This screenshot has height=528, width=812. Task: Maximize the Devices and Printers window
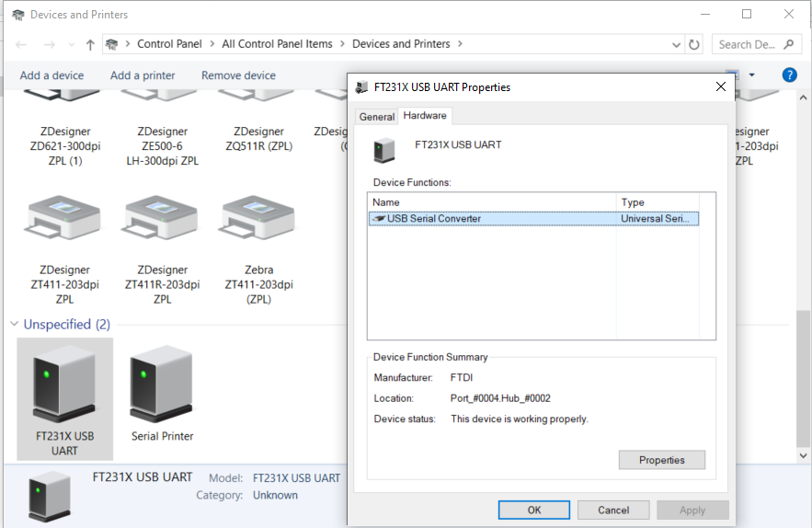click(x=746, y=14)
